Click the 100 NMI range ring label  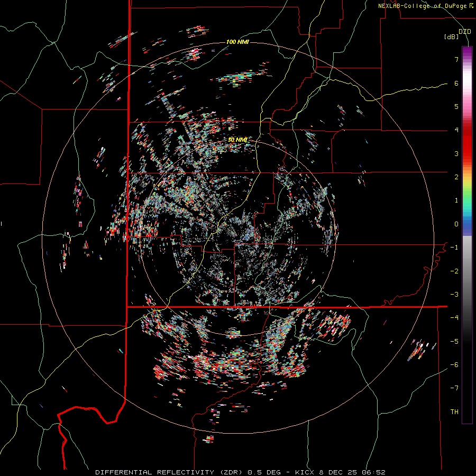coord(237,42)
